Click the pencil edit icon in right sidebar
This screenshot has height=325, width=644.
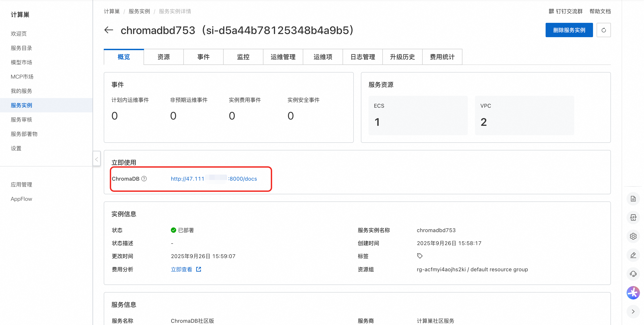pyautogui.click(x=633, y=255)
